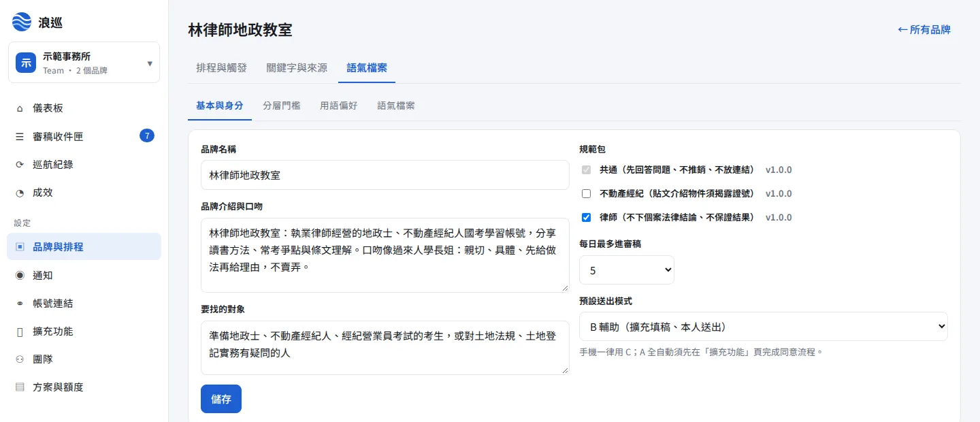This screenshot has height=422, width=980.
Task: Open the 每日最多進審稿 dropdown
Action: point(627,270)
